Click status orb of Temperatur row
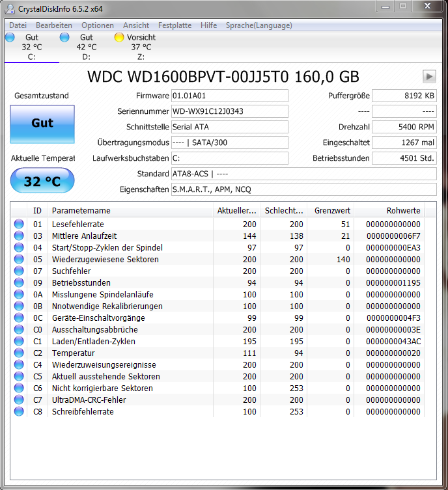This screenshot has height=490, width=448. coord(19,353)
